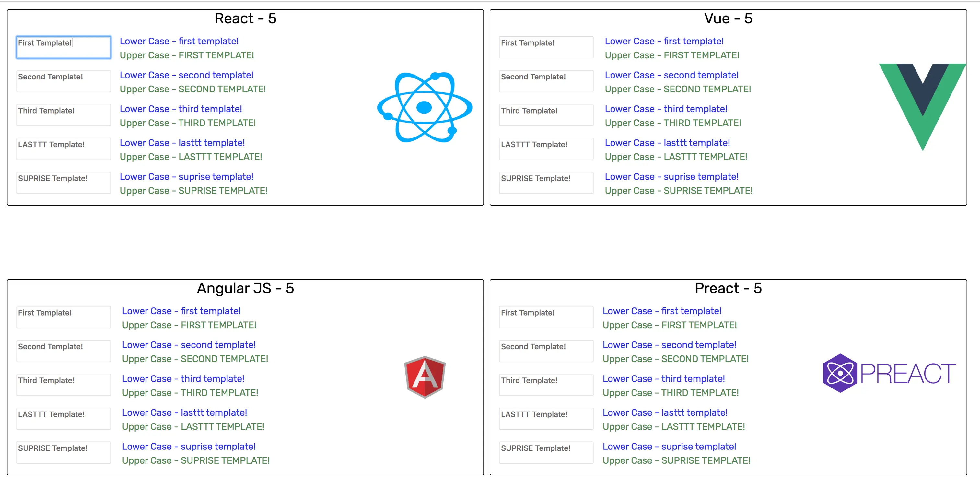Screen dimensions: 980x490
Task: Focus AngularJS 'Third Template!' input
Action: (x=64, y=385)
